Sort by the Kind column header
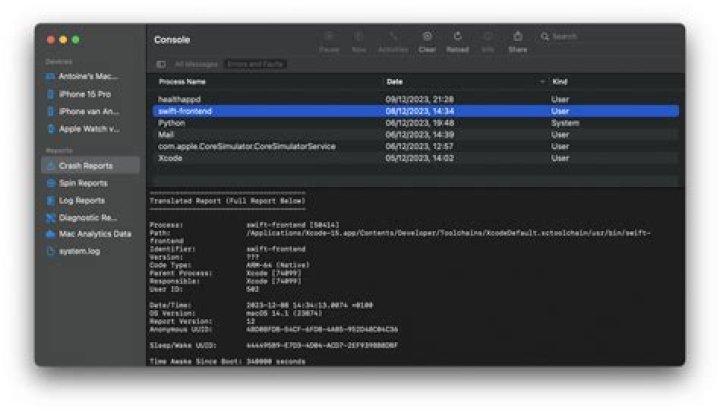The height and width of the screenshot is (412, 720). pos(560,82)
